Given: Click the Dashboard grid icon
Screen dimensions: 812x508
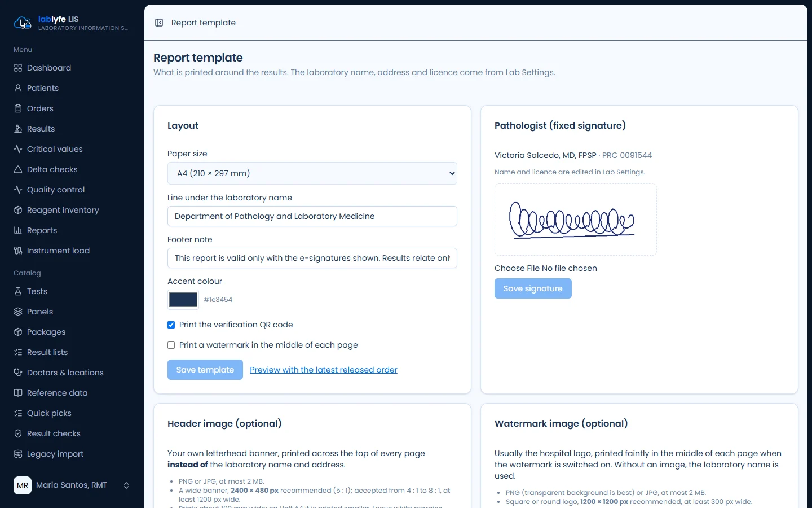Looking at the screenshot, I should click(18, 68).
